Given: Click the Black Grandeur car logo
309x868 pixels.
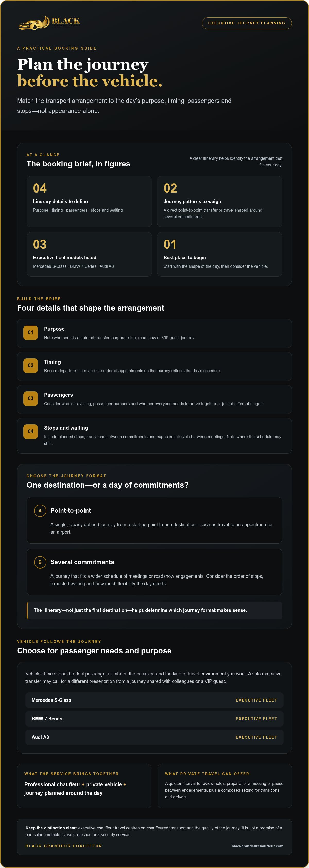Looking at the screenshot, I should [x=49, y=23].
